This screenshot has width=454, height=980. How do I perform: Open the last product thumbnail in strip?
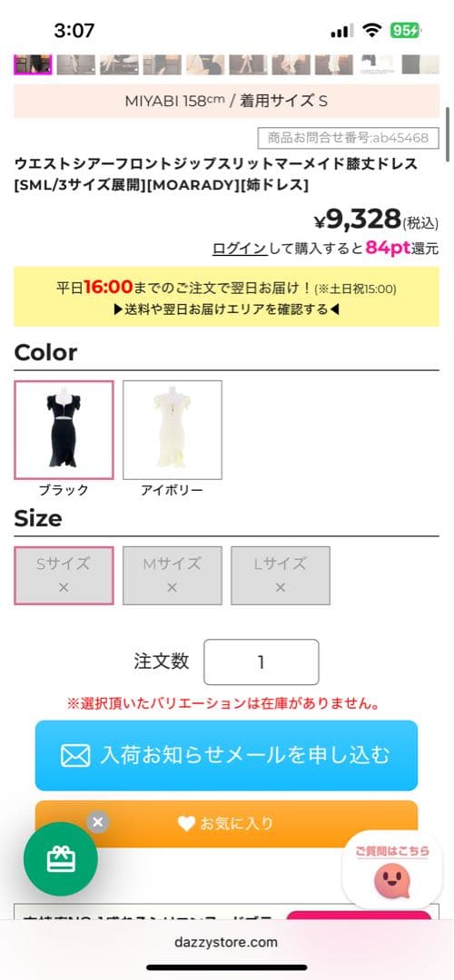[420, 64]
